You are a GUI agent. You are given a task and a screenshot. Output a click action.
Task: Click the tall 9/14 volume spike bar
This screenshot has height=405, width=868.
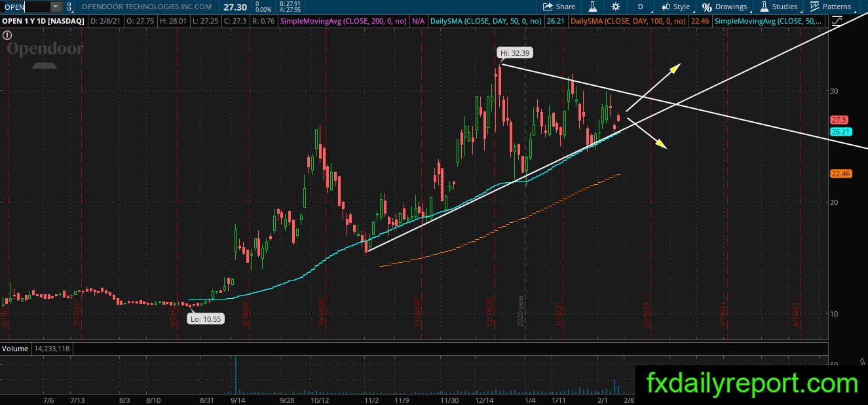236,374
